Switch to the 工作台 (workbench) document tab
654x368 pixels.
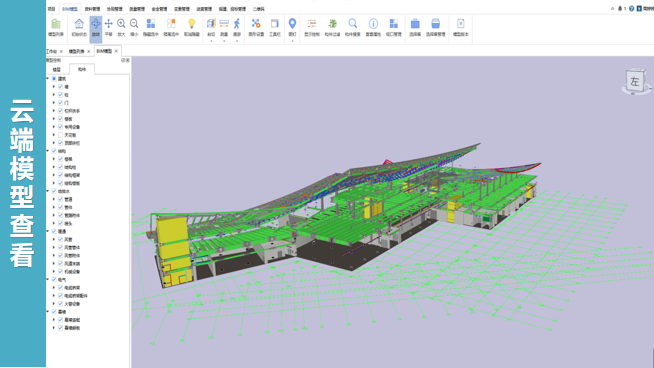[52, 51]
